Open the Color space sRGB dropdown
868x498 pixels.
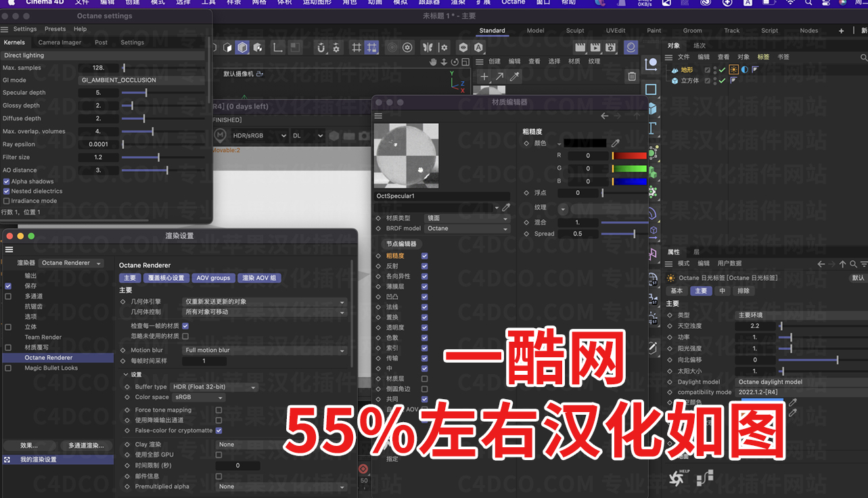pyautogui.click(x=198, y=397)
